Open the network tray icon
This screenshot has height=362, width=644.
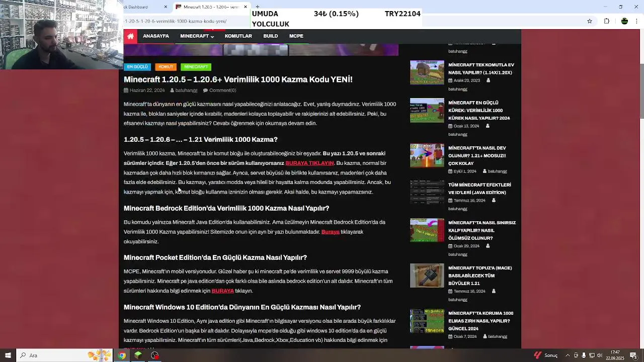[592, 355]
